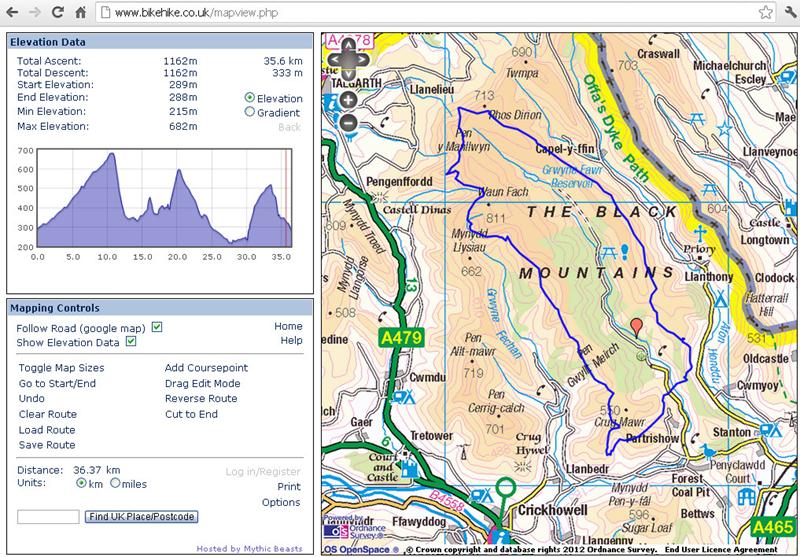Screen dimensions: 800x557
Task: Bookmark this page with the star icon
Action: point(765,13)
